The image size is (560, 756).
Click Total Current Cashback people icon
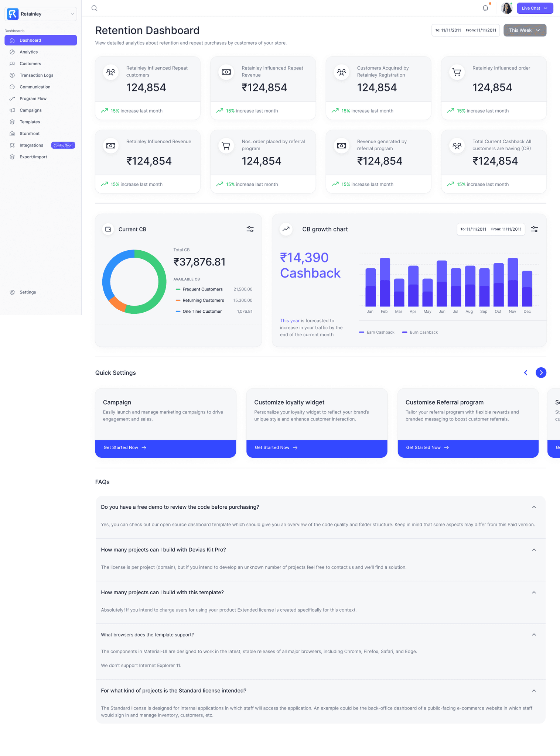[x=457, y=146]
